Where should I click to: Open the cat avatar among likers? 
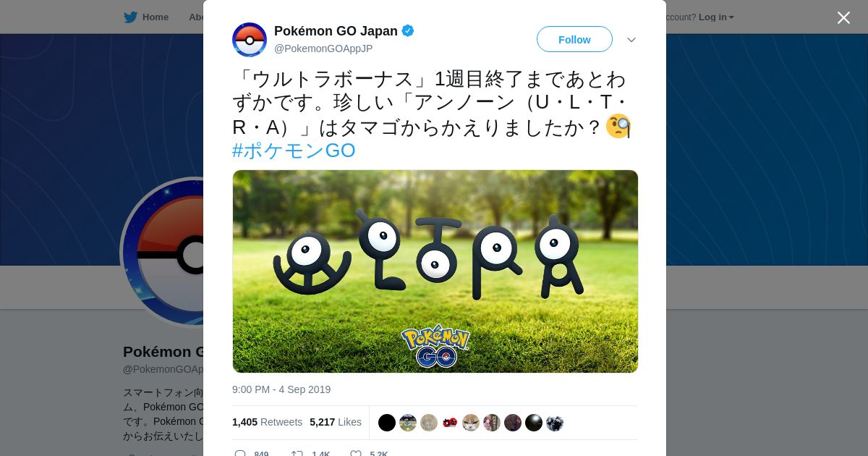tap(471, 423)
